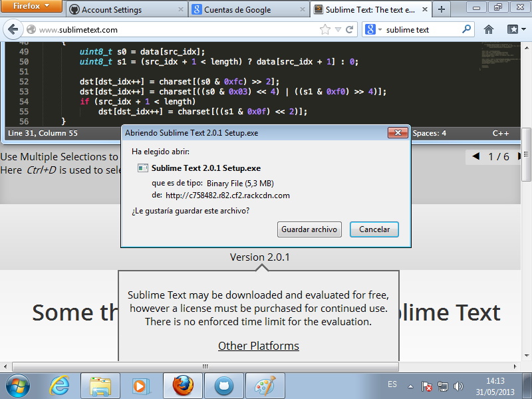Screen dimensions: 532x399
Task: Click the search magnifier icon
Action: point(467,29)
